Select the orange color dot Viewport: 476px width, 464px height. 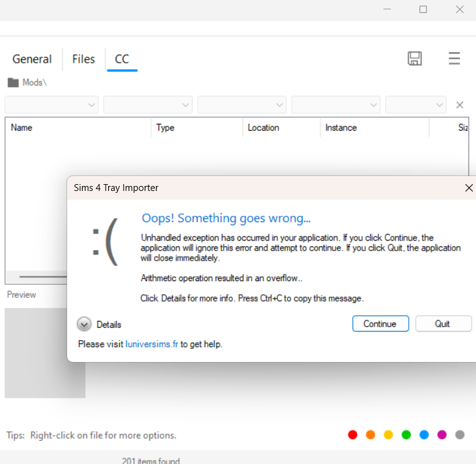coord(371,435)
